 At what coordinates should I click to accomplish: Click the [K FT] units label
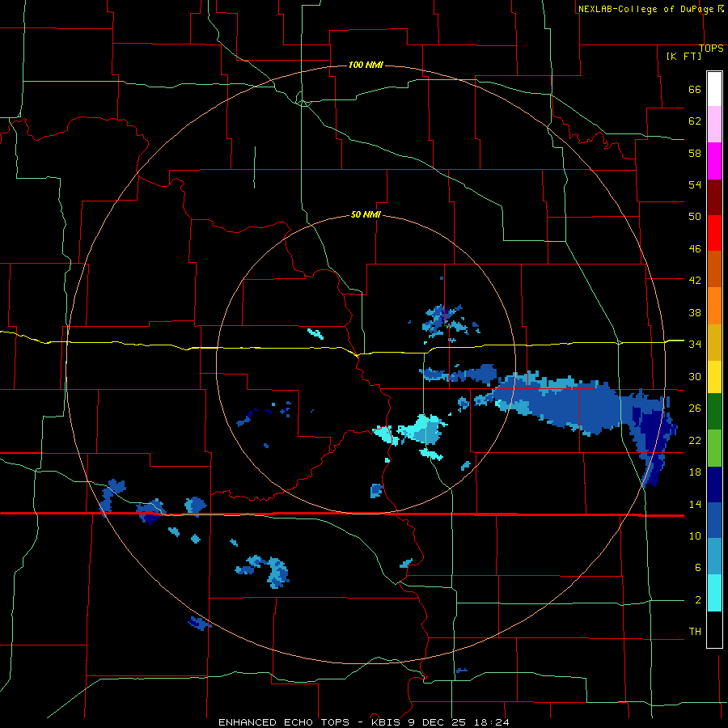pyautogui.click(x=684, y=56)
